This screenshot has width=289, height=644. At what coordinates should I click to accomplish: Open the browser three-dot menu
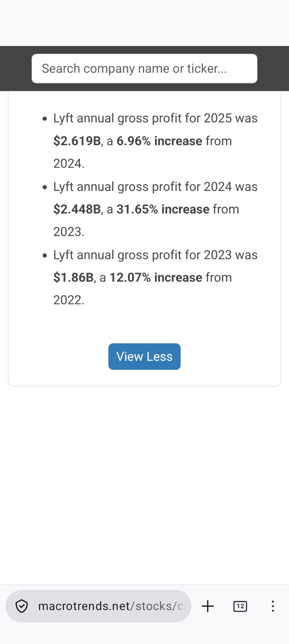pyautogui.click(x=273, y=606)
